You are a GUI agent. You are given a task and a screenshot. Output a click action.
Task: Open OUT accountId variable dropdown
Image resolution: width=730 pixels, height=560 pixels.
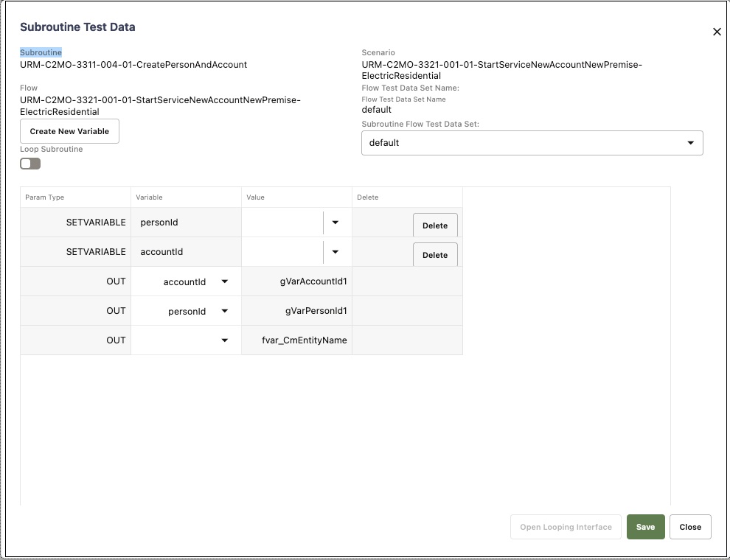224,281
